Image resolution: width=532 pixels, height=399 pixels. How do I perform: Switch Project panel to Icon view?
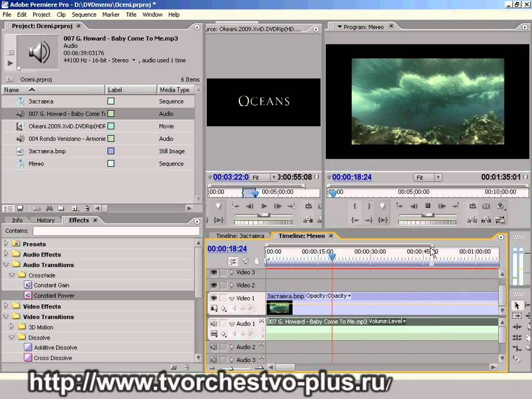(20, 208)
